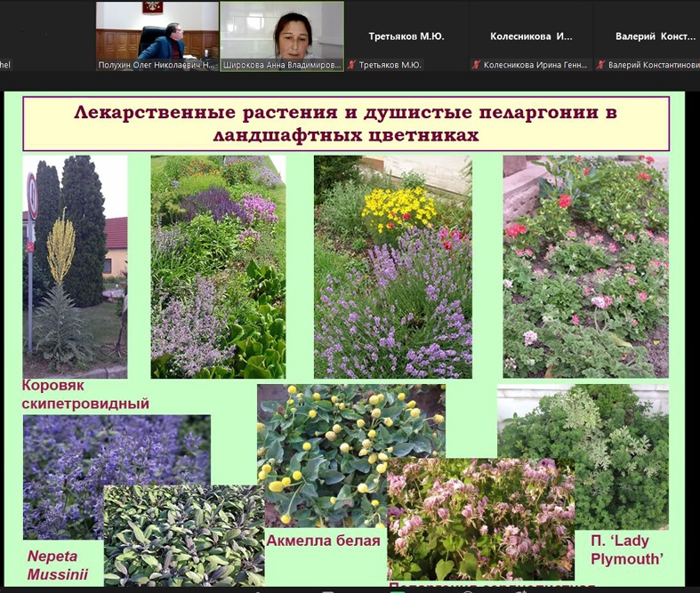Select Полухин Олег Николаевич video tile
Screen dimensions: 700x593
pyautogui.click(x=157, y=31)
